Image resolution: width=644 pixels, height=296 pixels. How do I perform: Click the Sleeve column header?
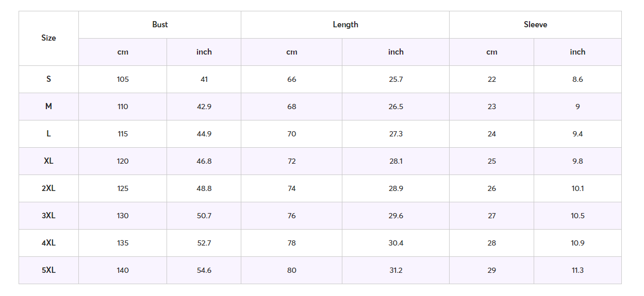(535, 25)
